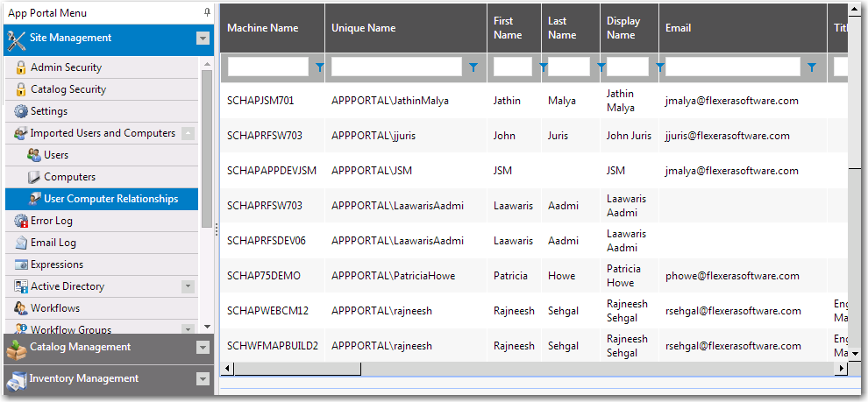Click the Workflows icon in sidebar
This screenshot has height=402, width=868.
(21, 308)
